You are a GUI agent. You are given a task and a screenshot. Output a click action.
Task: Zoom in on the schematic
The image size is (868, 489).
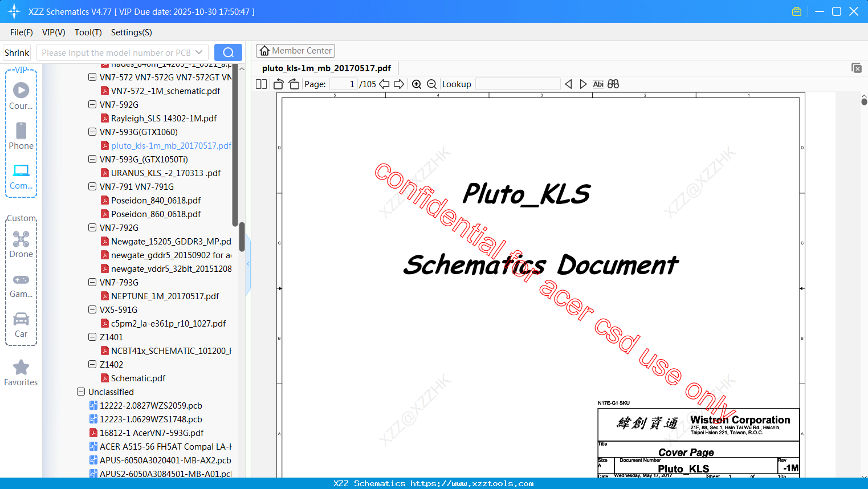pyautogui.click(x=417, y=84)
